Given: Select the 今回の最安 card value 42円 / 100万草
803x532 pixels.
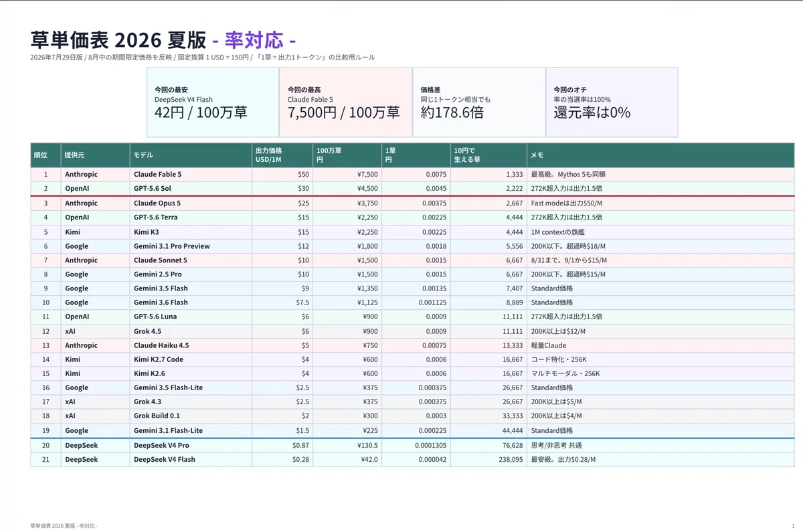Looking at the screenshot, I should (201, 112).
